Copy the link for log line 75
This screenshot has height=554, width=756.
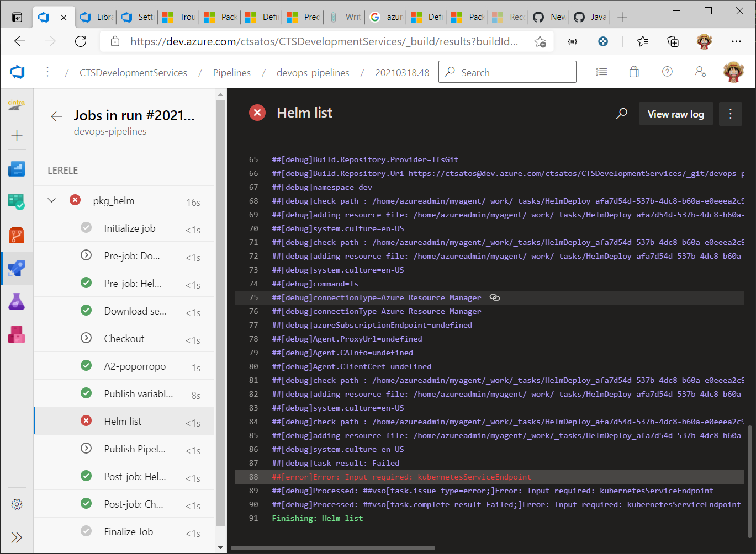494,297
